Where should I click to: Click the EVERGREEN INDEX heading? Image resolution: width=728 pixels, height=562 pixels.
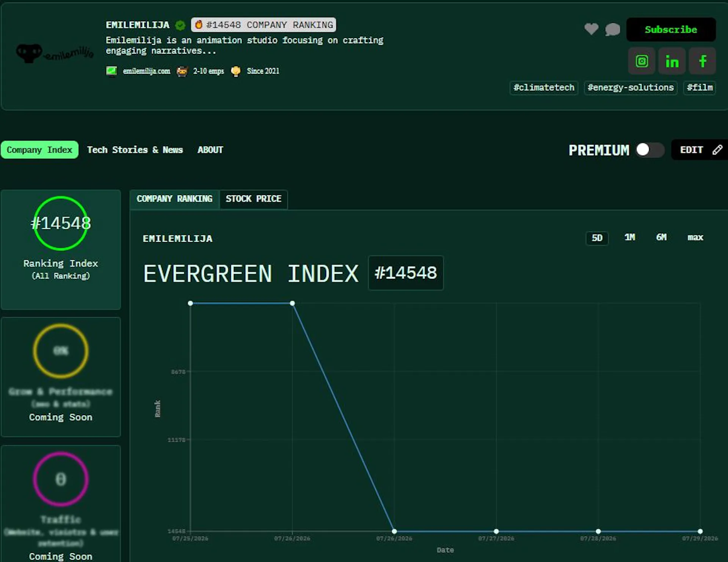(x=251, y=274)
